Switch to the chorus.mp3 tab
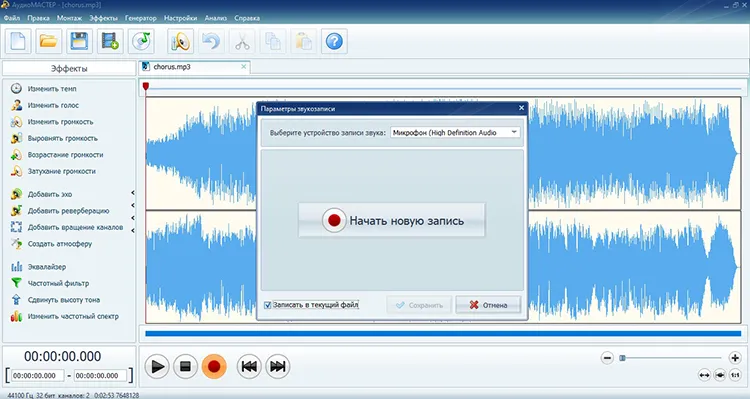This screenshot has width=750, height=399. pos(194,67)
